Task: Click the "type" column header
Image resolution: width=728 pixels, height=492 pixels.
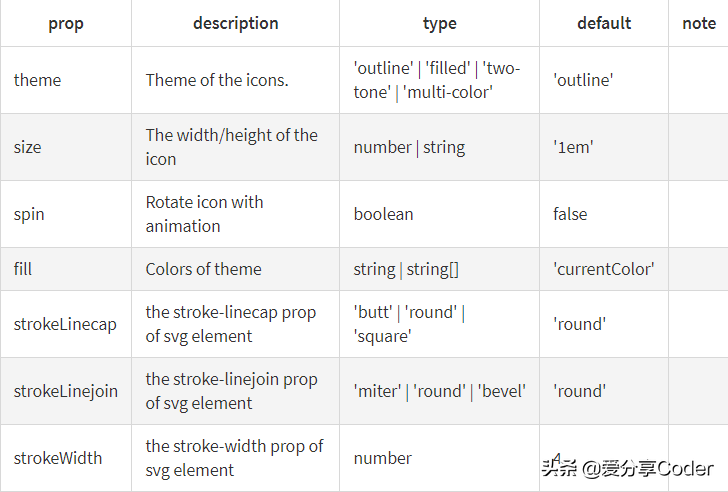Action: (x=439, y=23)
